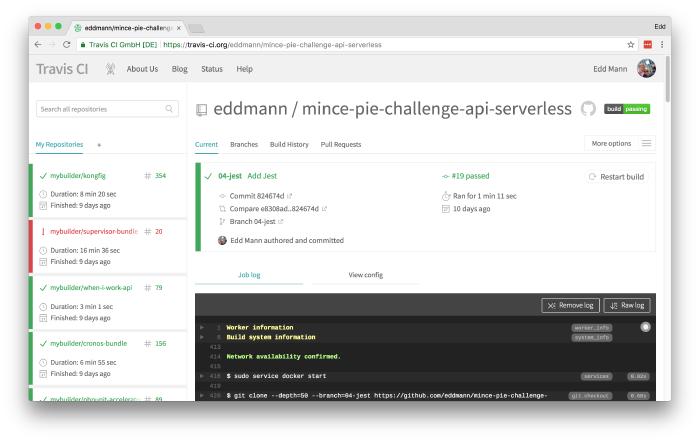The width and height of the screenshot is (700, 442).
Task: Expand the Worker information log fold
Action: coord(202,327)
